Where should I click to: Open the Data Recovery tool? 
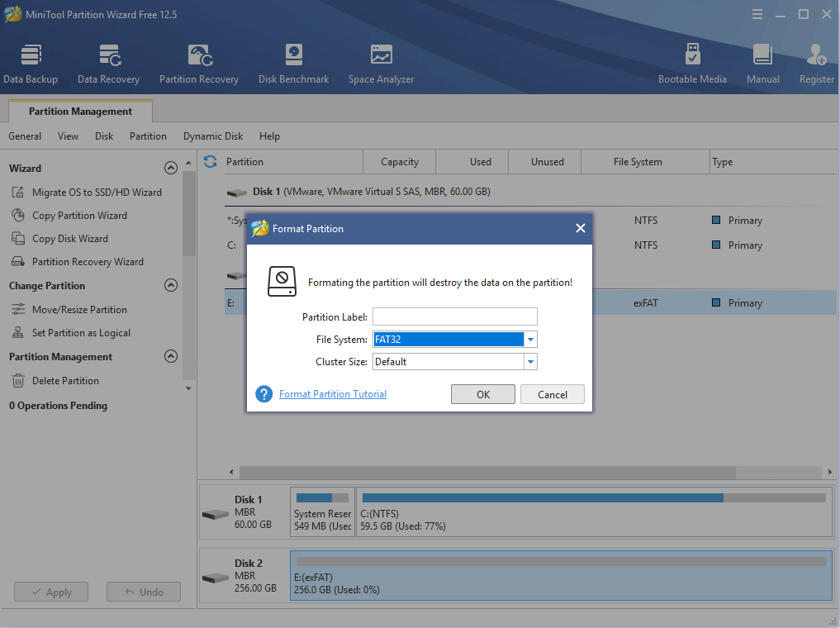(108, 62)
